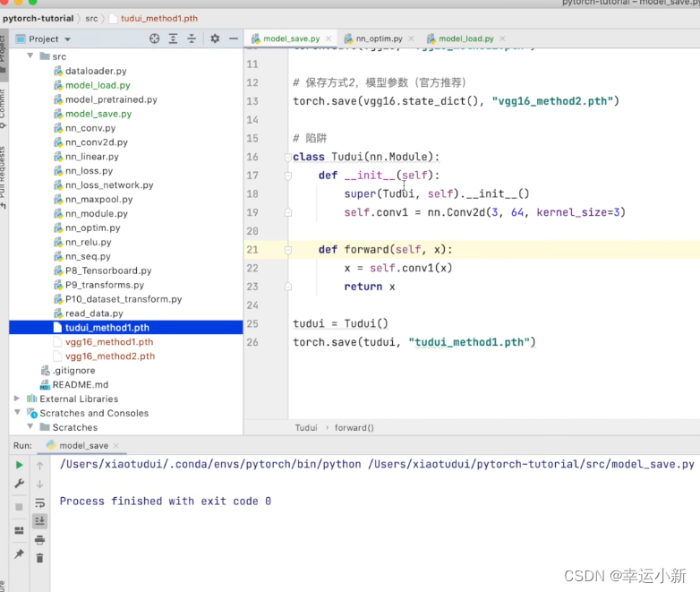Switch to the nn_optim.py editor tab

379,39
